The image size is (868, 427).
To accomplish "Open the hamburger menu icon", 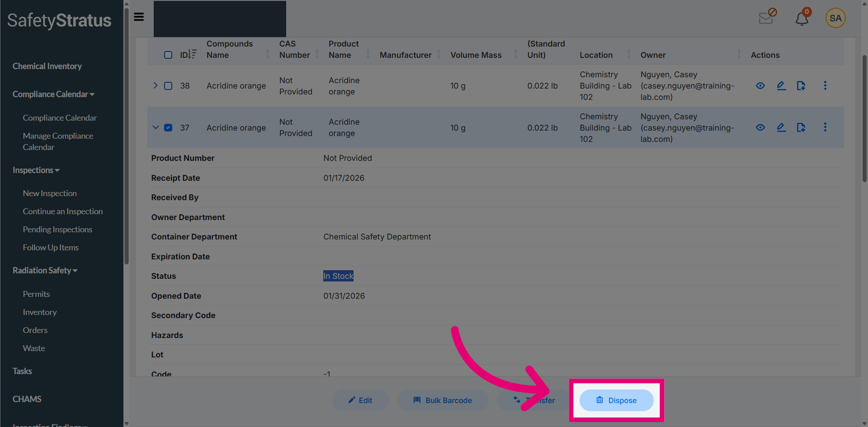I will (139, 17).
